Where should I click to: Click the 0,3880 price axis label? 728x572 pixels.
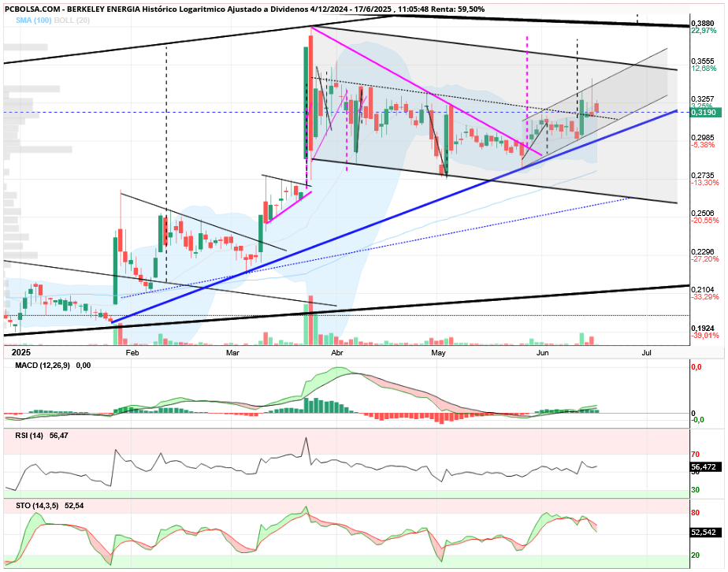tap(703, 23)
